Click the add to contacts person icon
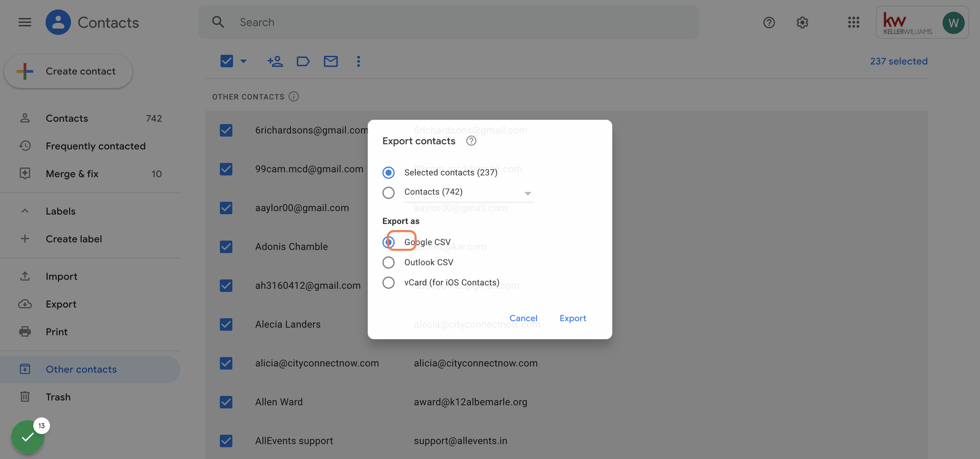The image size is (980, 459). (275, 61)
